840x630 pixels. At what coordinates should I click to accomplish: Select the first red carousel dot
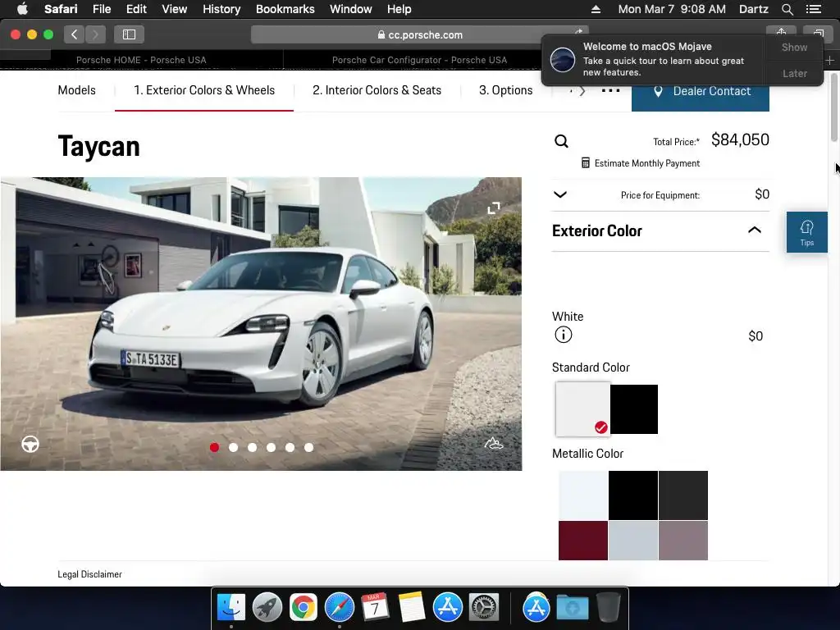[x=214, y=447]
